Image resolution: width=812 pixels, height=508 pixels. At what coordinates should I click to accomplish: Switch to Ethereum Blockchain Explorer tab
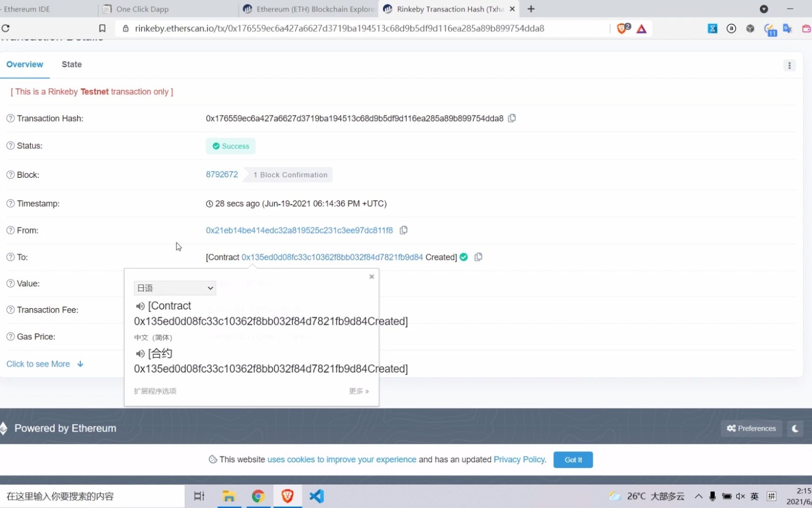coord(308,9)
